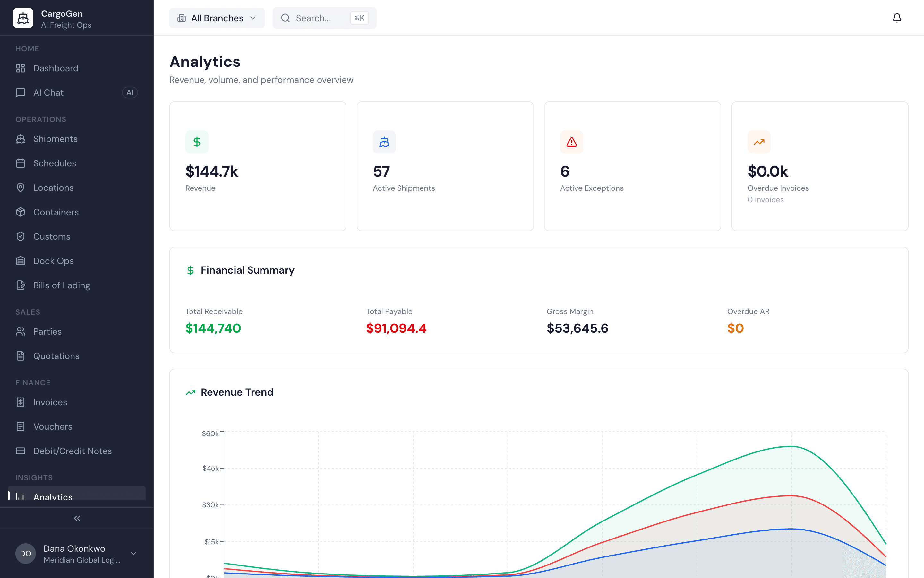Open the All Branches dropdown
Viewport: 924px width, 578px height.
click(x=217, y=18)
